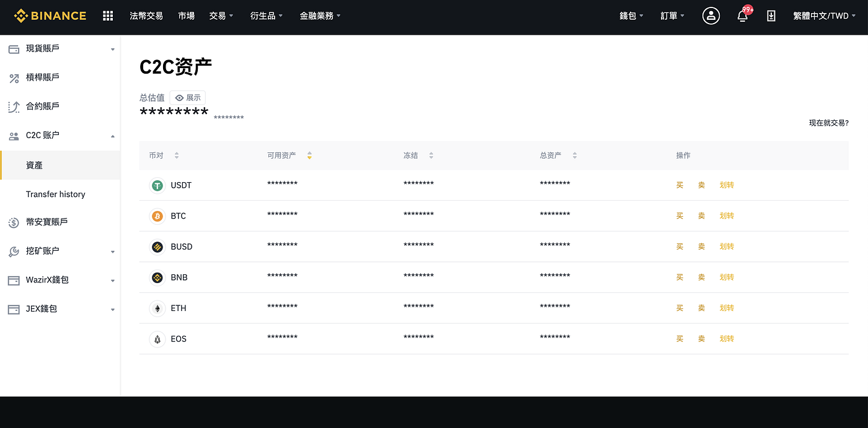The width and height of the screenshot is (868, 428).
Task: Click the USDT coin icon
Action: point(157,185)
